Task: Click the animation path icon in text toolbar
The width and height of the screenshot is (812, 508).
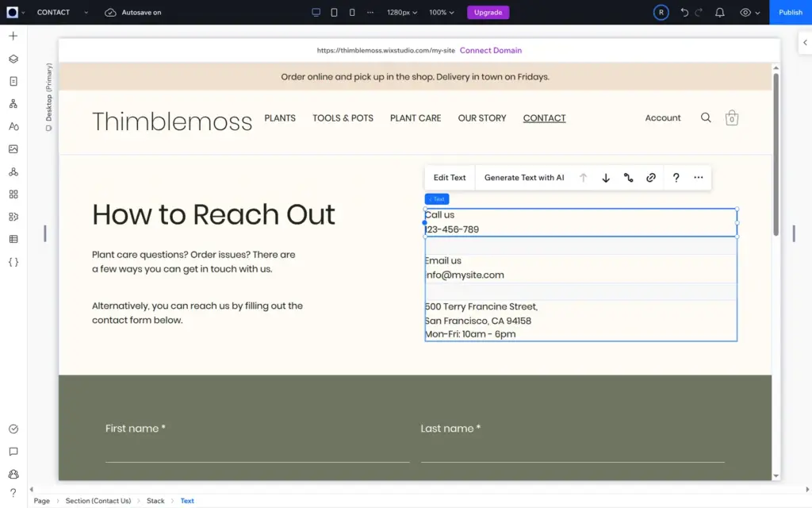Action: pyautogui.click(x=628, y=178)
